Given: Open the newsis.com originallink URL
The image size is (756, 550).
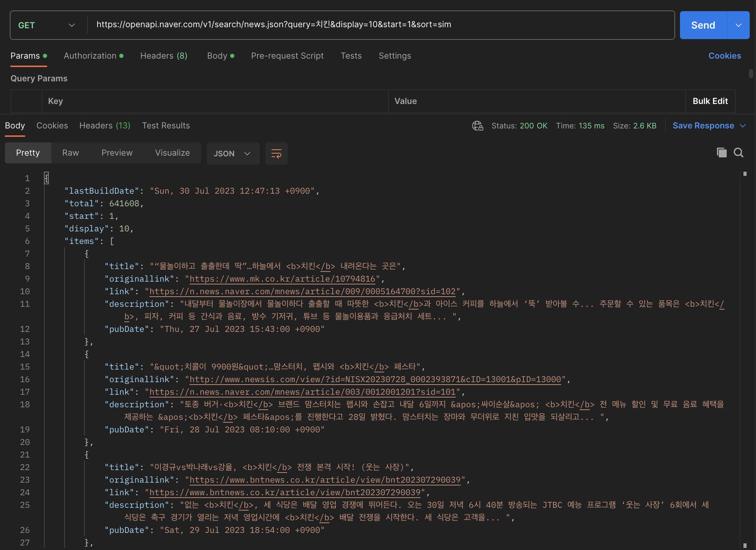Looking at the screenshot, I should (375, 379).
